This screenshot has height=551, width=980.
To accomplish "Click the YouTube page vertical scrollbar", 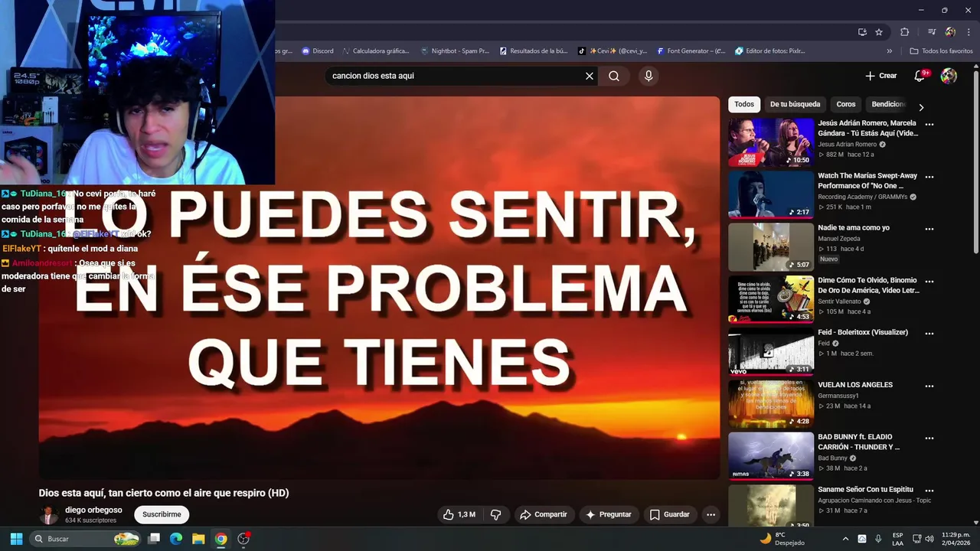I will pyautogui.click(x=976, y=161).
